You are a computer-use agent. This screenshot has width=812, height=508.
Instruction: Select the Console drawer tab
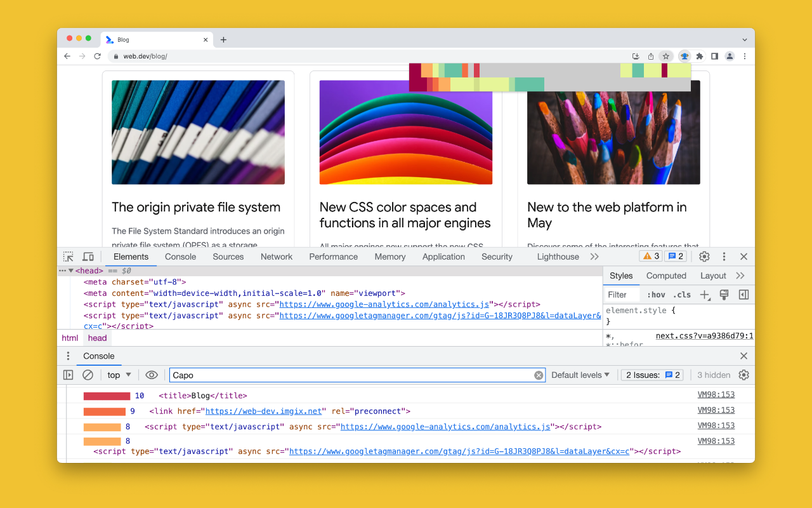pyautogui.click(x=99, y=356)
